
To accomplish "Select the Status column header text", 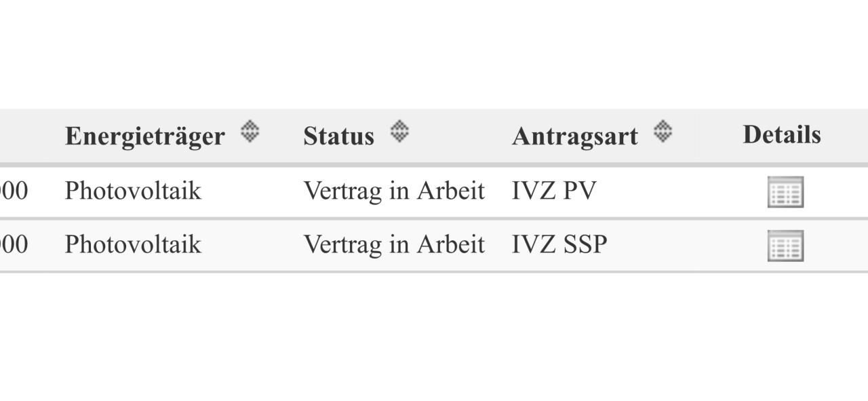I will coord(338,136).
